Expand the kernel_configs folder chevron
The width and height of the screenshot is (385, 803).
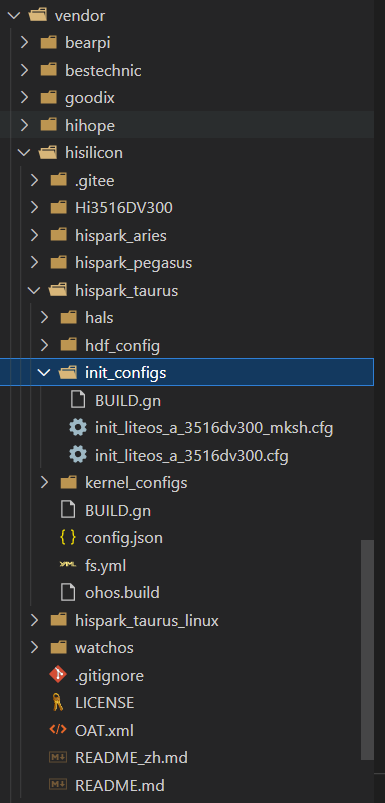(45, 482)
